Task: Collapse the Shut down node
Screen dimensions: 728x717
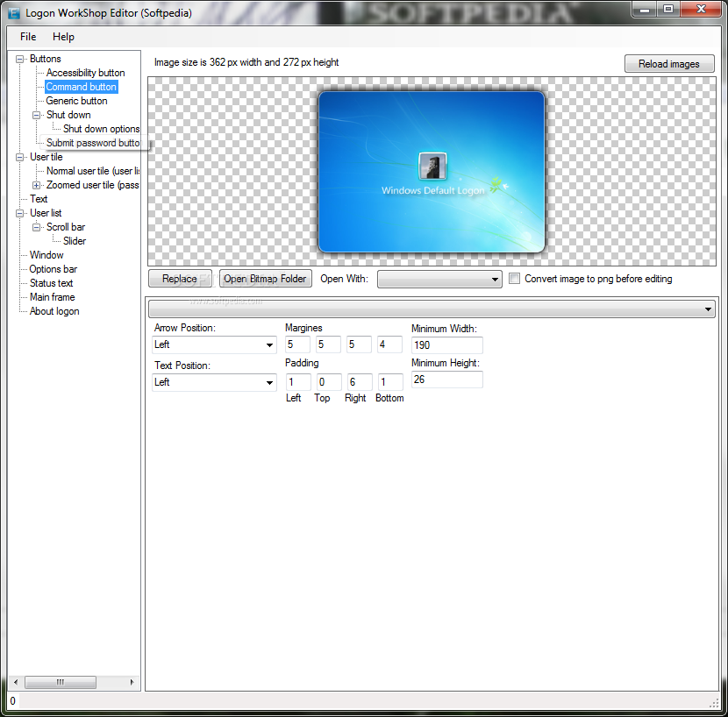Action: coord(36,115)
